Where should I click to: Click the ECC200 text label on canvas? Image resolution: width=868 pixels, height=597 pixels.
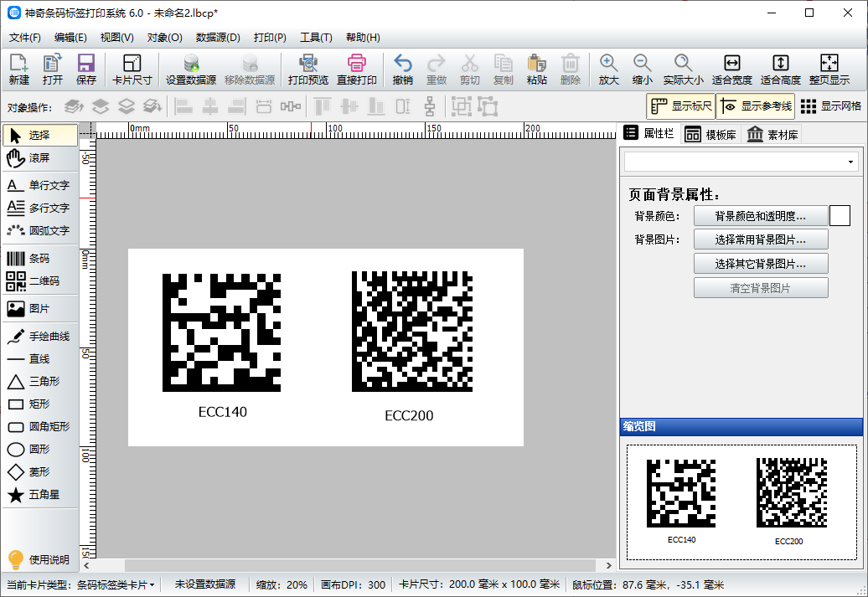coord(409,415)
